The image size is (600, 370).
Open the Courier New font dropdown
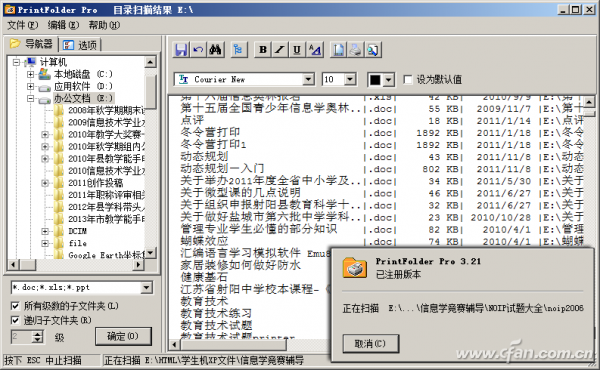308,80
